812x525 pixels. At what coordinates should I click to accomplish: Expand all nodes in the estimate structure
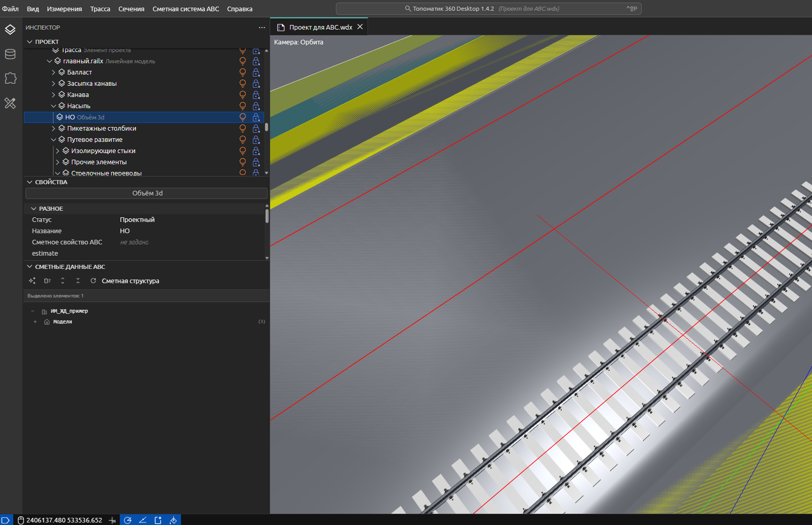click(x=63, y=281)
